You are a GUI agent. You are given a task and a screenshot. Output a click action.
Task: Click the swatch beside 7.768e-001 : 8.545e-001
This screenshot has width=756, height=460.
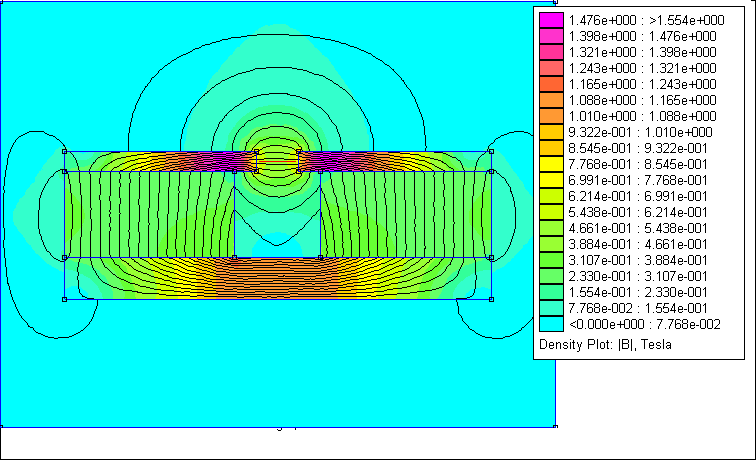pos(551,164)
